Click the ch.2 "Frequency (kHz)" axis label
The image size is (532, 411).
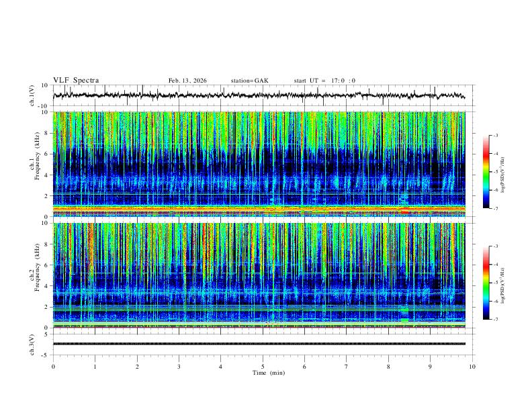pyautogui.click(x=37, y=267)
